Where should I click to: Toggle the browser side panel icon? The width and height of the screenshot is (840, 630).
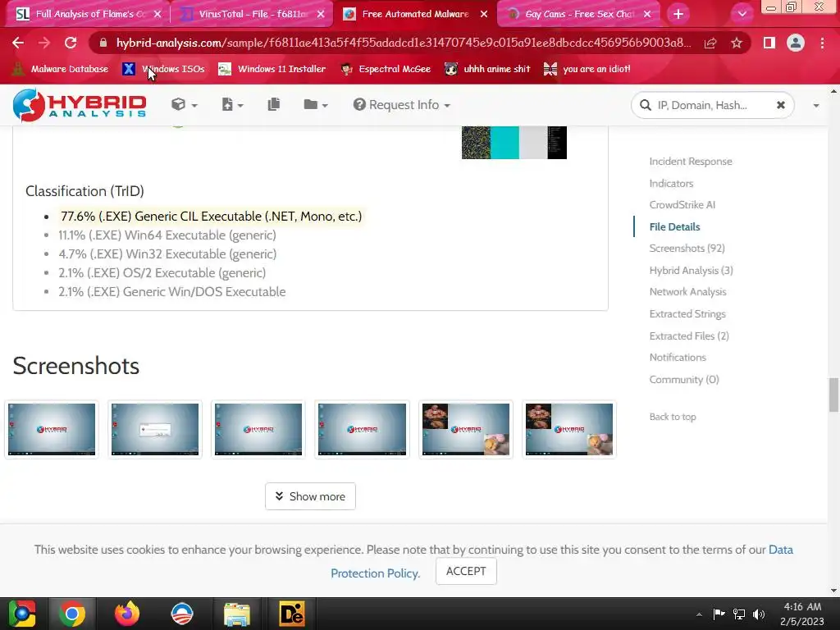click(769, 43)
